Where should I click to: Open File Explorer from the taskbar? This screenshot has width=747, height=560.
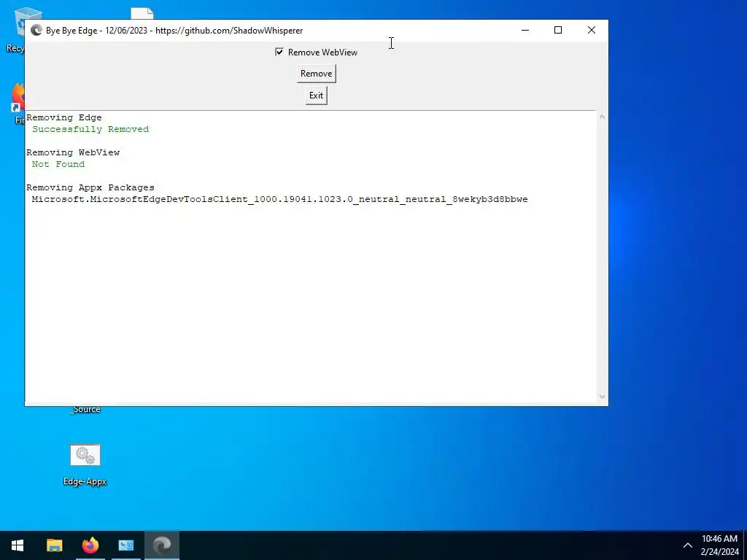(x=54, y=545)
